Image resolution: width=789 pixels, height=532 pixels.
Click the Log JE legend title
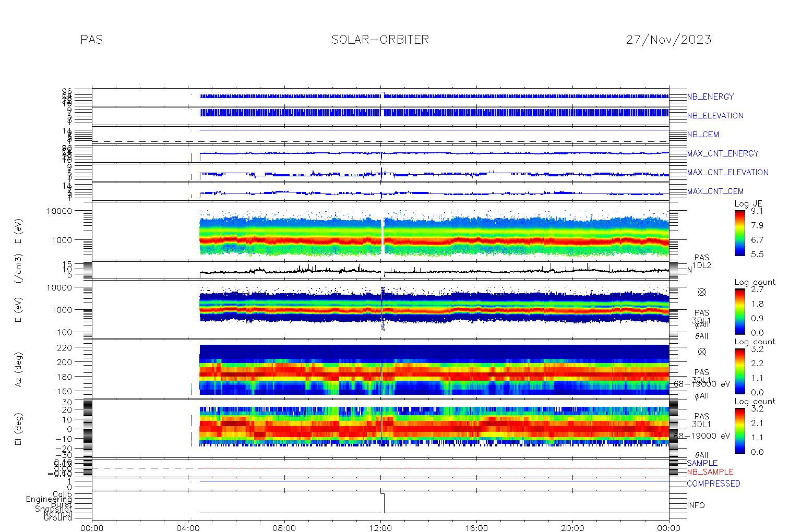749,204
